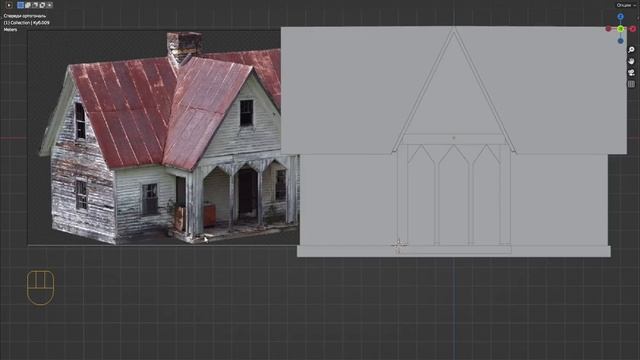The image size is (640, 360).
Task: Select the tweak/select tool icon
Action: click(x=9, y=5)
